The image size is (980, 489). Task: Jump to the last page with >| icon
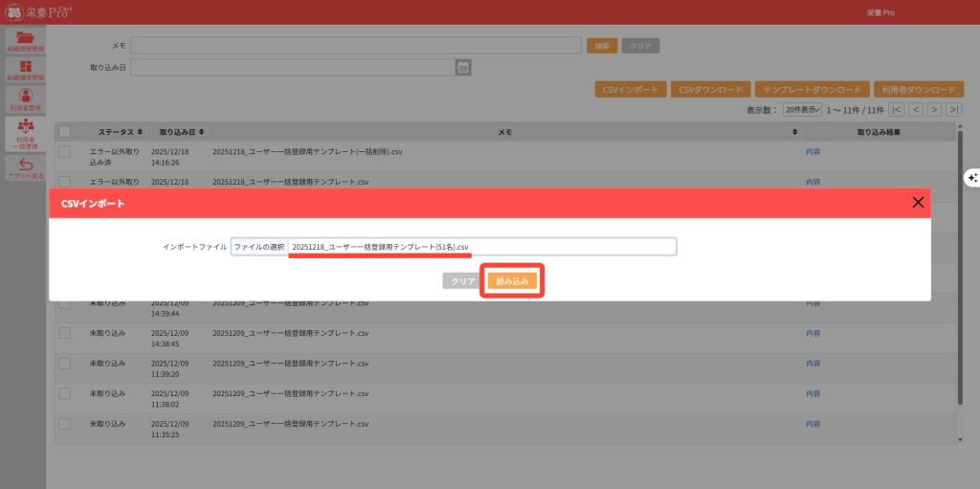[953, 110]
